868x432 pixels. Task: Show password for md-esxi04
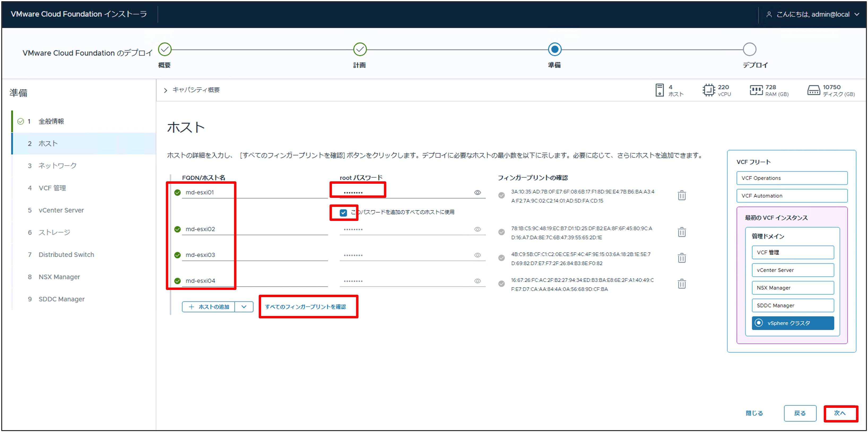(x=478, y=281)
